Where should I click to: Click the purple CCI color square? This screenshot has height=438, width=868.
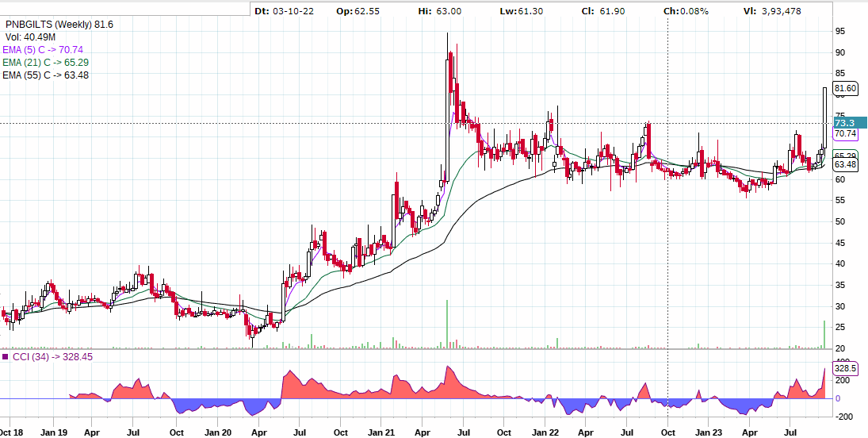tap(6, 356)
